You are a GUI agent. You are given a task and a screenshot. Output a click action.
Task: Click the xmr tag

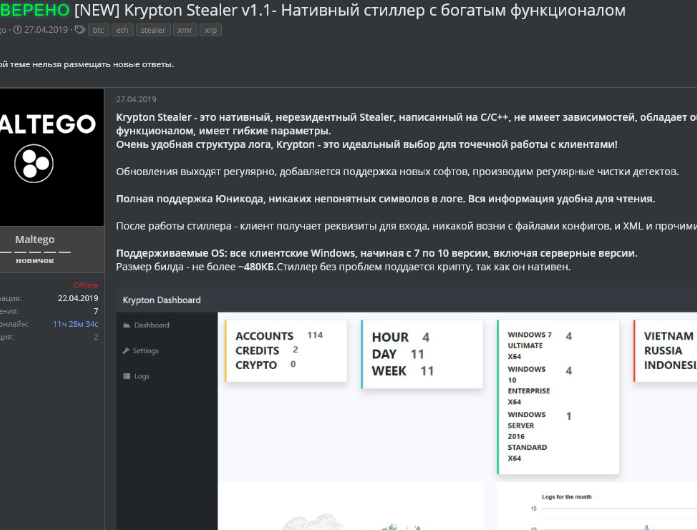(185, 30)
